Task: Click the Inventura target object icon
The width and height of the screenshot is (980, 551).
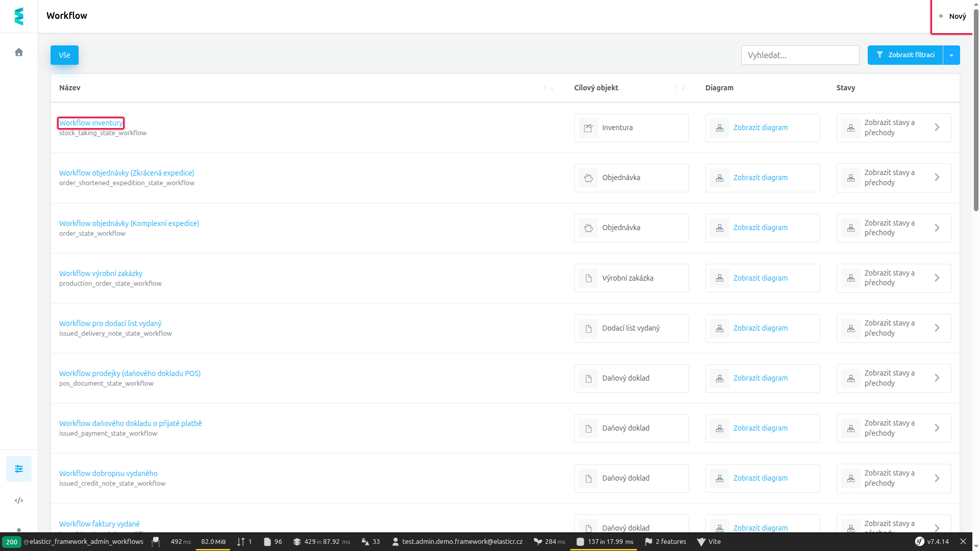Action: click(x=589, y=128)
